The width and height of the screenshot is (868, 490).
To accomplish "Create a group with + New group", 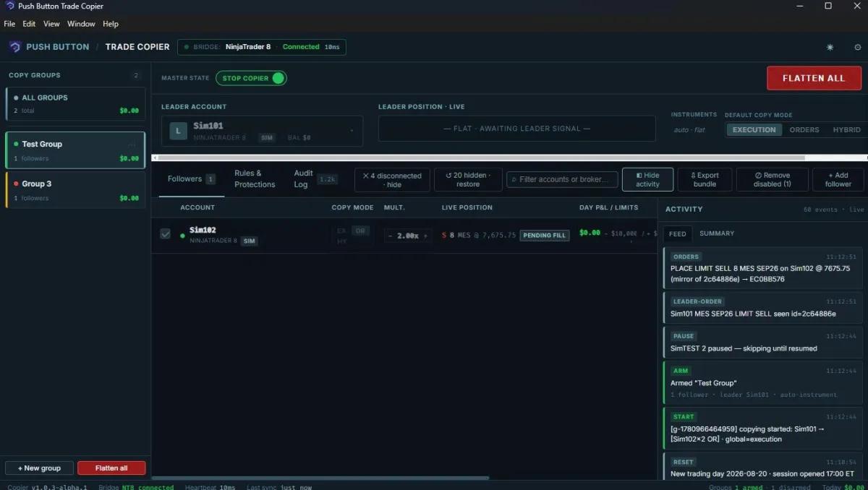I will [39, 468].
